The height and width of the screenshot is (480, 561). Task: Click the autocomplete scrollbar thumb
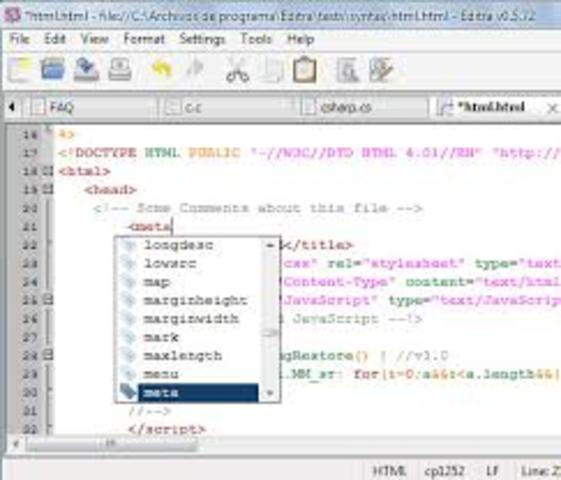click(270, 333)
